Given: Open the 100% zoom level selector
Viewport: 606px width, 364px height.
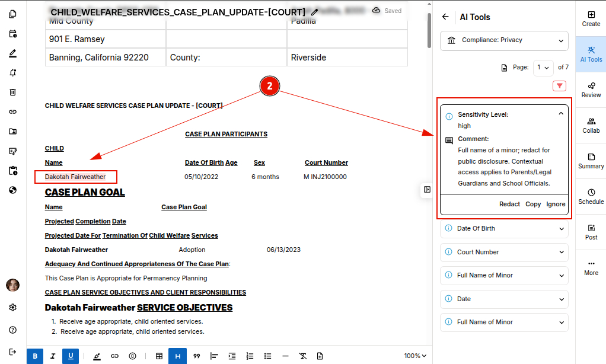Looking at the screenshot, I should click(x=415, y=356).
